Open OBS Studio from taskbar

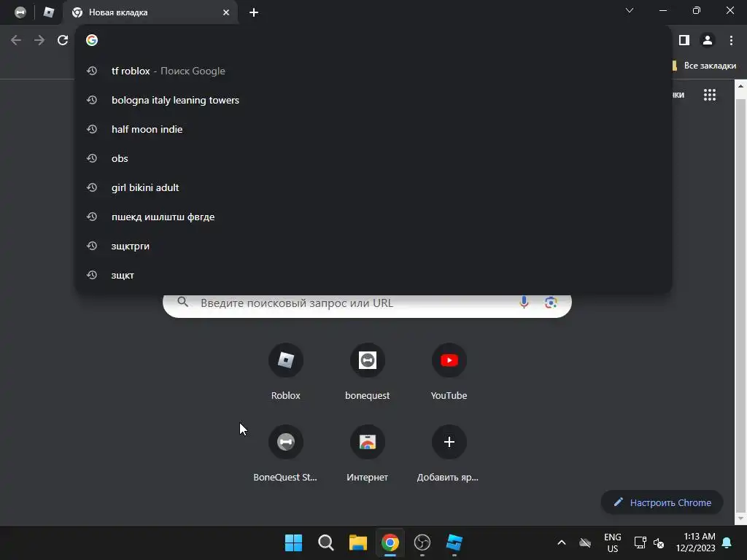(x=422, y=542)
